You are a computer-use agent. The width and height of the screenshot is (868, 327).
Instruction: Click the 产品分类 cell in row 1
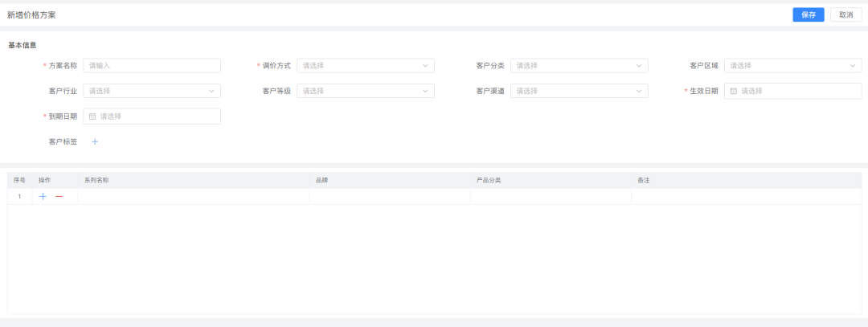(551, 196)
